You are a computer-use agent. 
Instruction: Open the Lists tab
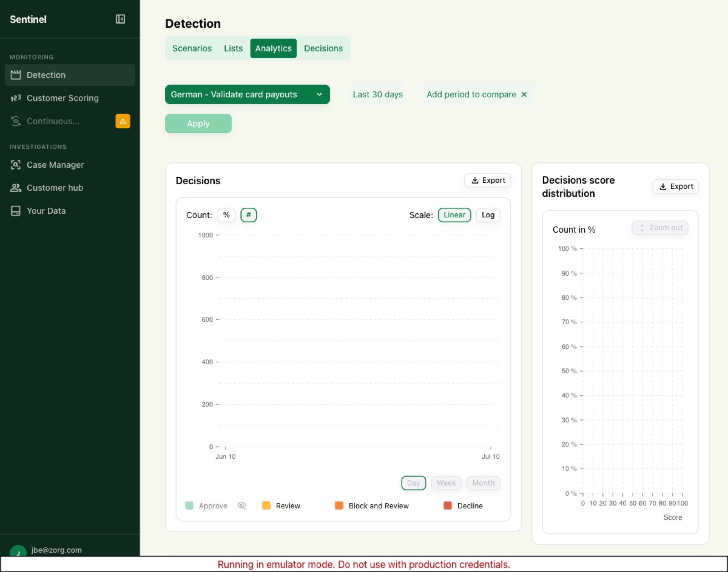(x=233, y=48)
